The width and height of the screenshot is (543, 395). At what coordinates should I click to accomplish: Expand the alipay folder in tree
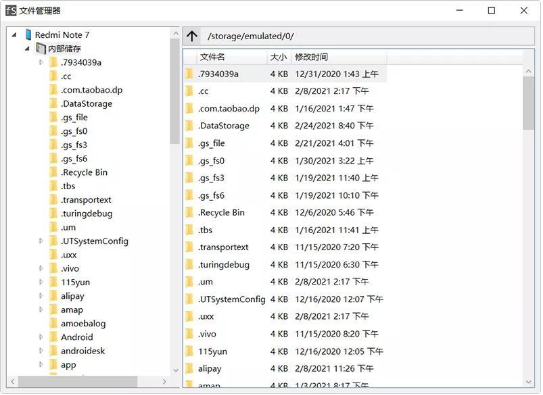click(x=41, y=296)
